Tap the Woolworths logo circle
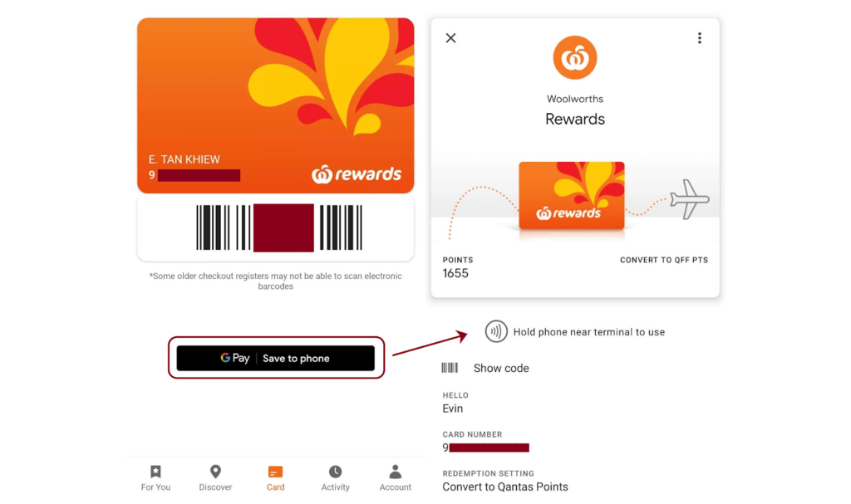 [x=575, y=57]
